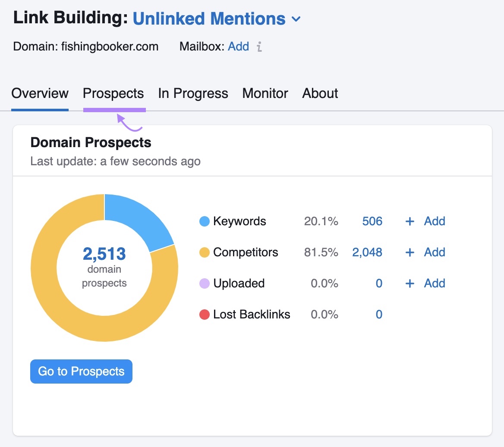The height and width of the screenshot is (447, 504).
Task: Open the Unlinked Mentions dropdown
Action: tap(209, 19)
